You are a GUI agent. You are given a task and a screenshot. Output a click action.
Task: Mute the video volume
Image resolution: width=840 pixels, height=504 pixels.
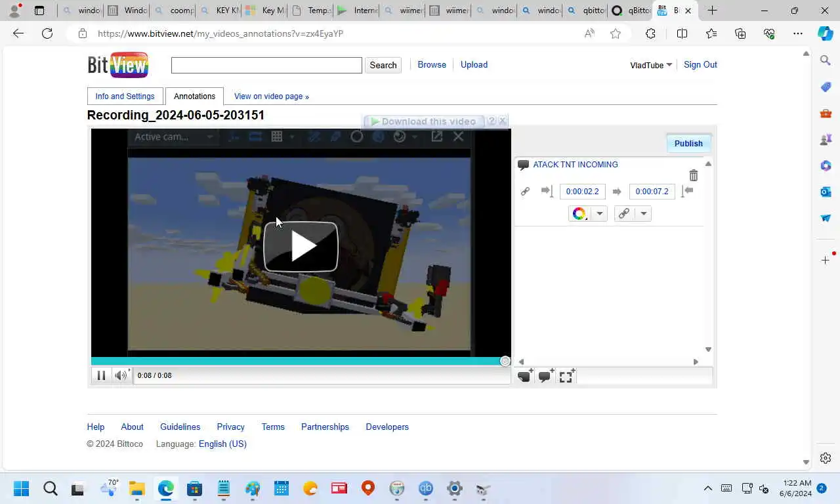[x=121, y=375]
